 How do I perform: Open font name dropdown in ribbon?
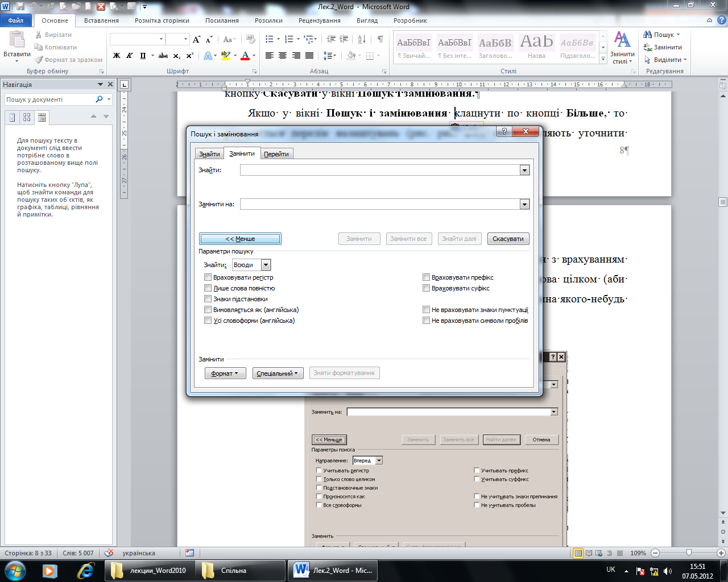pos(162,39)
